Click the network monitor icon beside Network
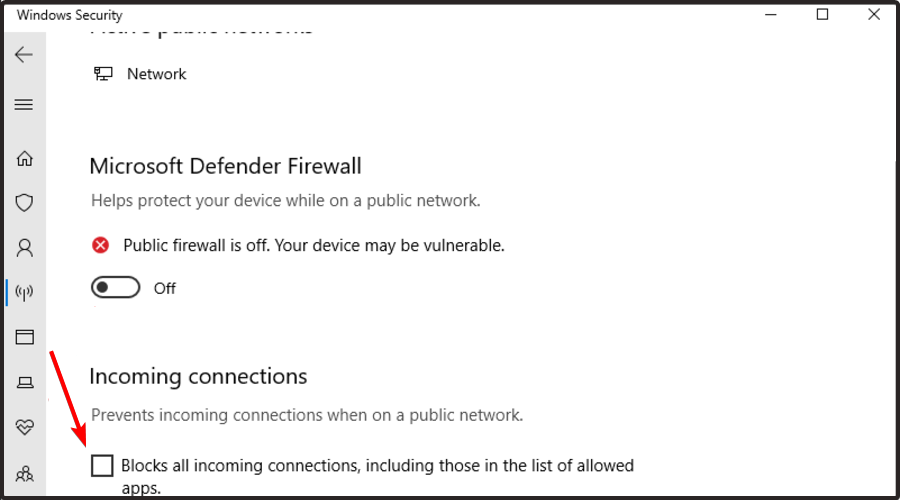This screenshot has width=900, height=500. click(x=103, y=74)
